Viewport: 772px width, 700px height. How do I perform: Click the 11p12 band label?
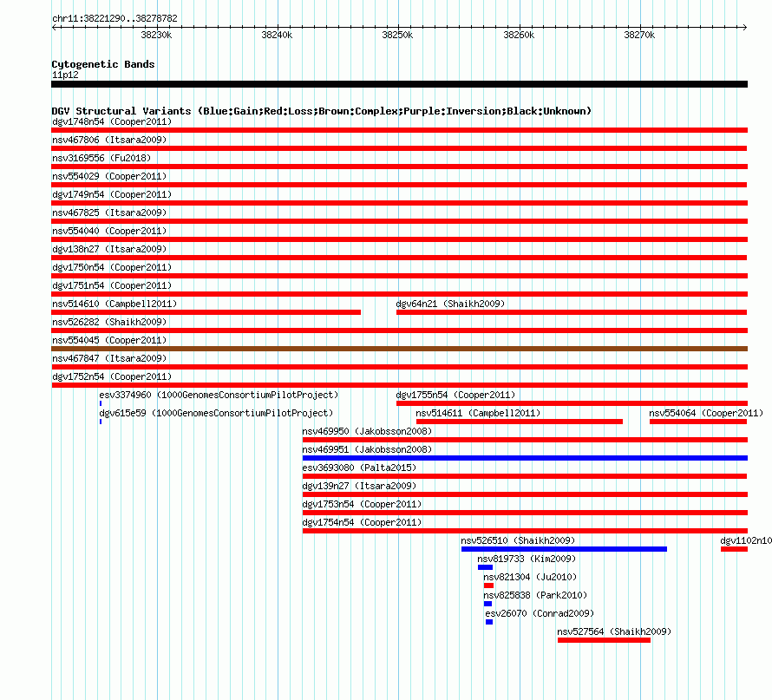pyautogui.click(x=65, y=75)
